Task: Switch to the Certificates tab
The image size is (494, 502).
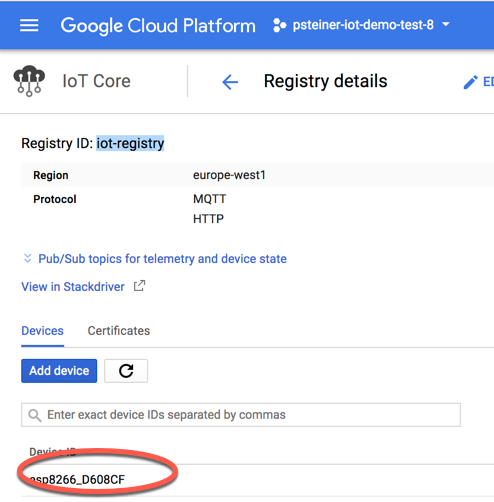Action: pos(119,331)
